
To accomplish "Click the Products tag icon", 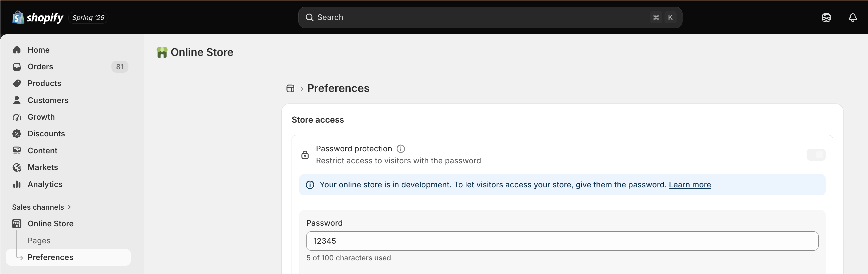I will [x=17, y=83].
